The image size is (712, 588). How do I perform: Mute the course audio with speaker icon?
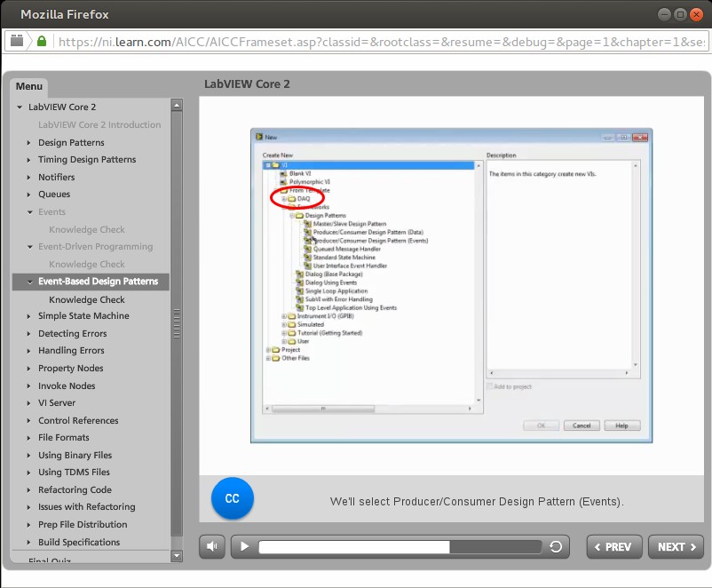(212, 546)
